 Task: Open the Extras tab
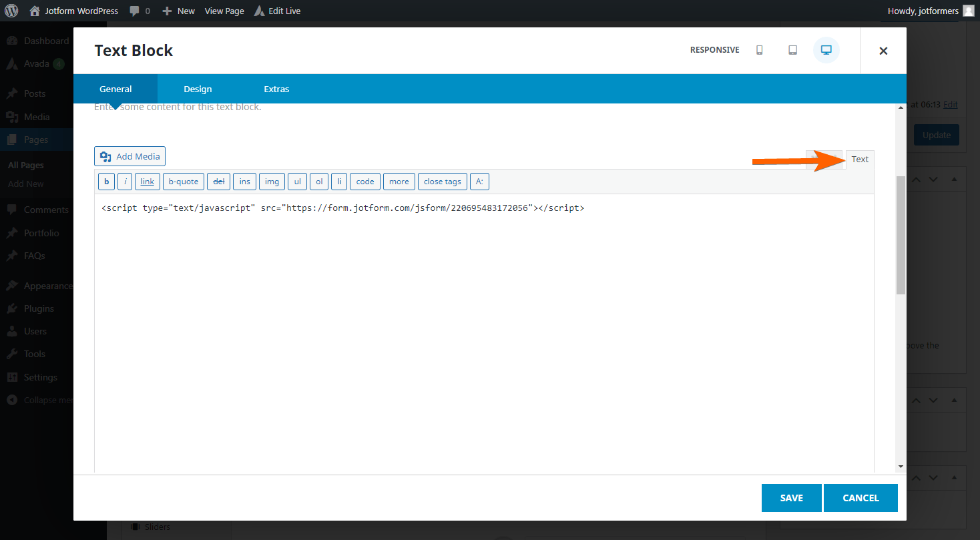(x=276, y=89)
